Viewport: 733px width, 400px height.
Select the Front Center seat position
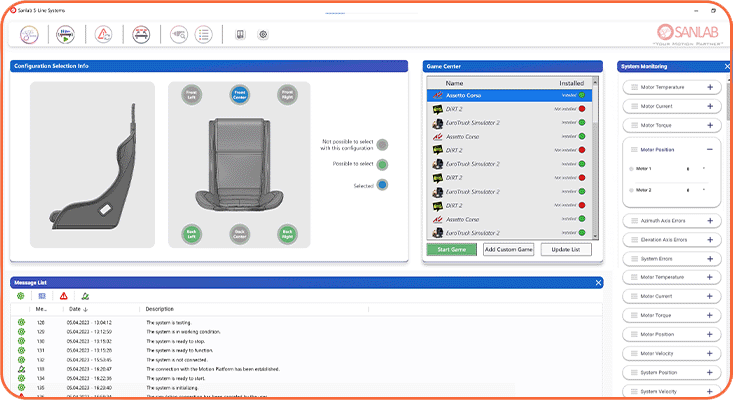tap(239, 95)
